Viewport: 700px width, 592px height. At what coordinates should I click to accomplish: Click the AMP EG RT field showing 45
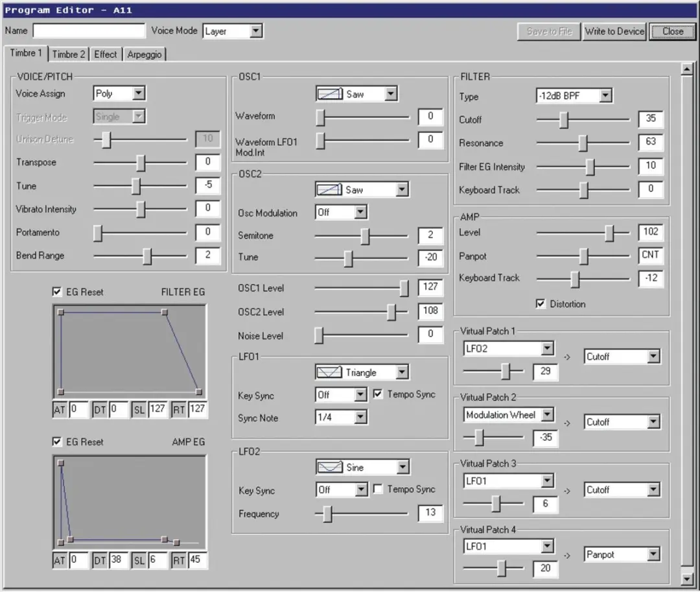click(197, 560)
